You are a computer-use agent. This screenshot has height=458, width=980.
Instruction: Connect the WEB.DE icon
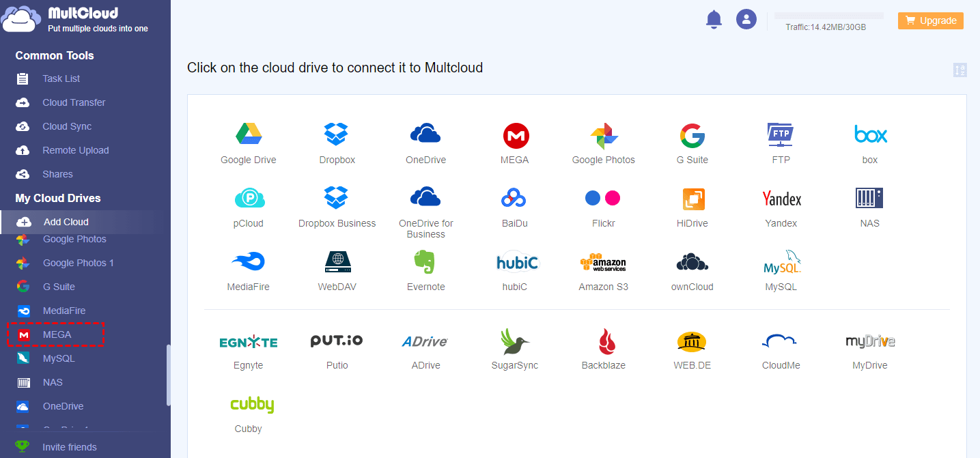coord(692,341)
